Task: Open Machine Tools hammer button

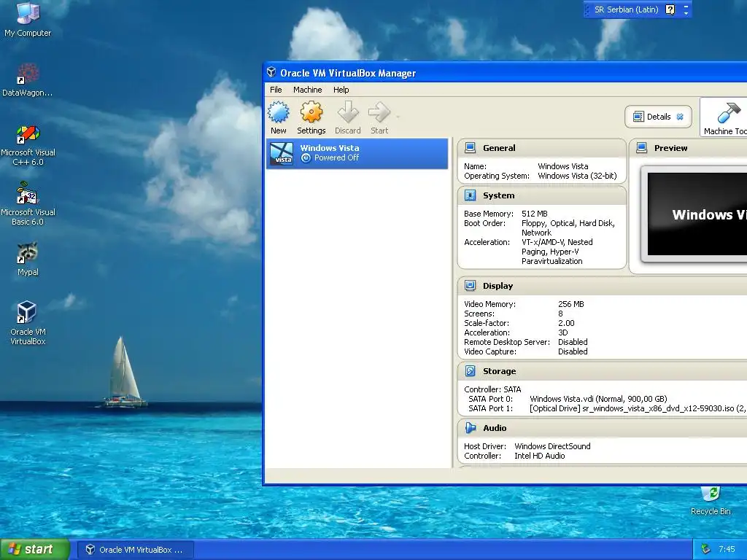Action: click(x=724, y=117)
